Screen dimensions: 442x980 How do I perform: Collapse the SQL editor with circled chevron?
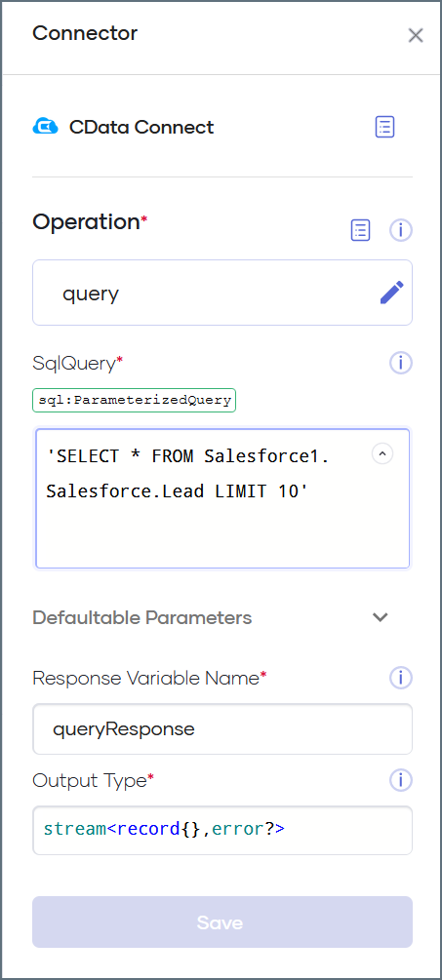pyautogui.click(x=382, y=453)
